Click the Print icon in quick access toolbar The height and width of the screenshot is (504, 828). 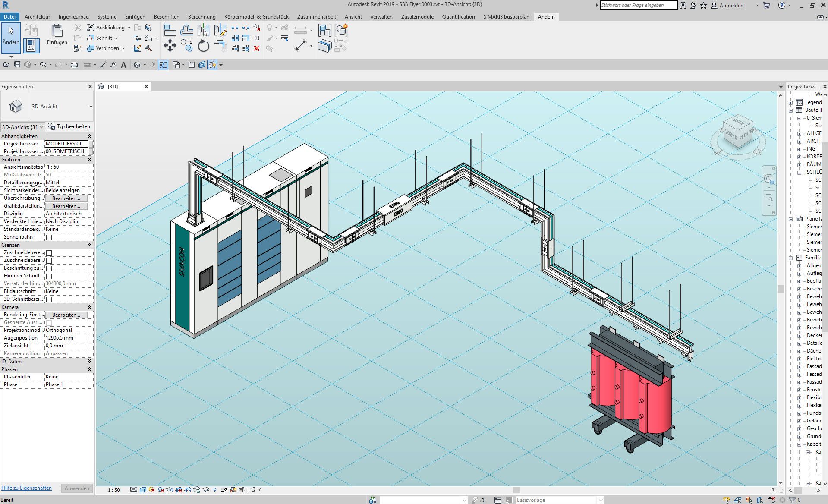pyautogui.click(x=74, y=65)
